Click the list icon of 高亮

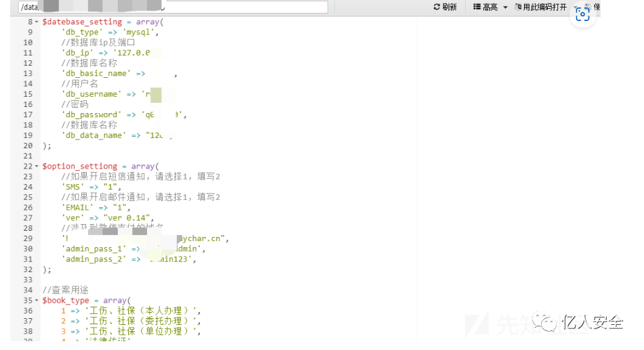click(x=477, y=7)
